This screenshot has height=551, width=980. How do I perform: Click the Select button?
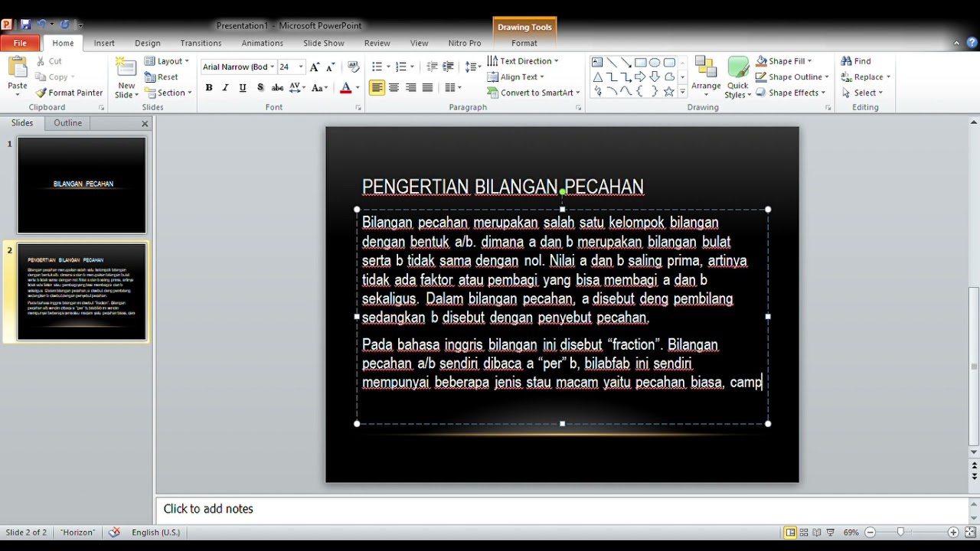tap(862, 93)
